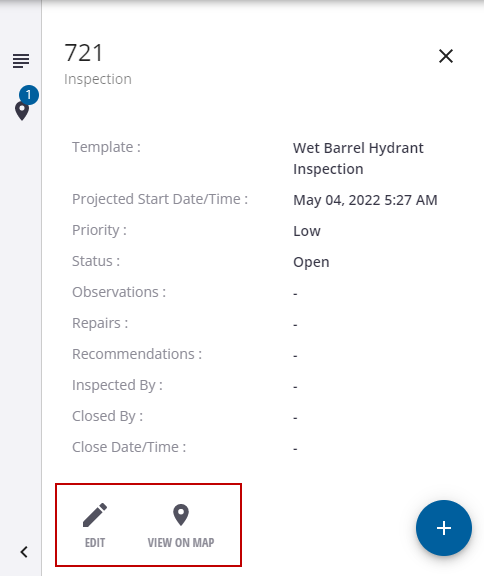Click the VIEW ON MAP label
This screenshot has height=576, width=484.
tap(181, 543)
